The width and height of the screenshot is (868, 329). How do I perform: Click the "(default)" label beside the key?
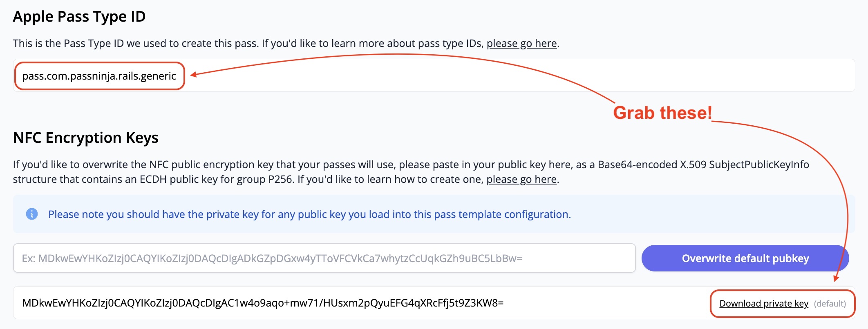tap(830, 303)
